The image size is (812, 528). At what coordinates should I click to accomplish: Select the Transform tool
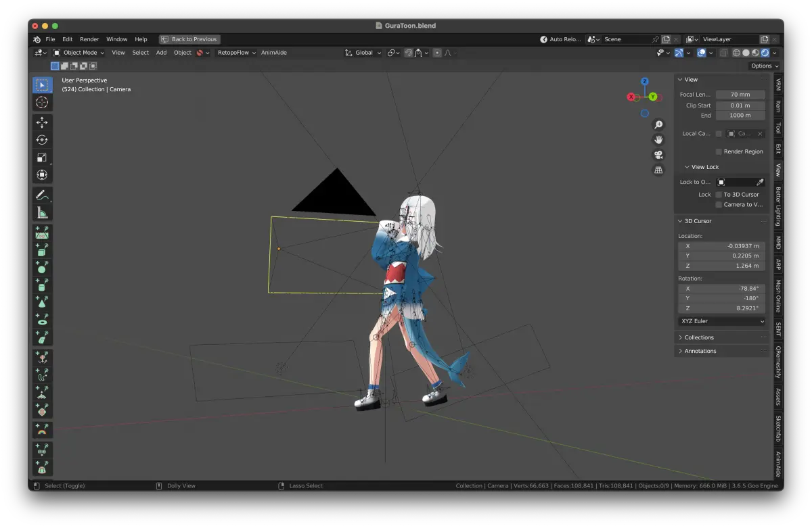click(x=42, y=175)
